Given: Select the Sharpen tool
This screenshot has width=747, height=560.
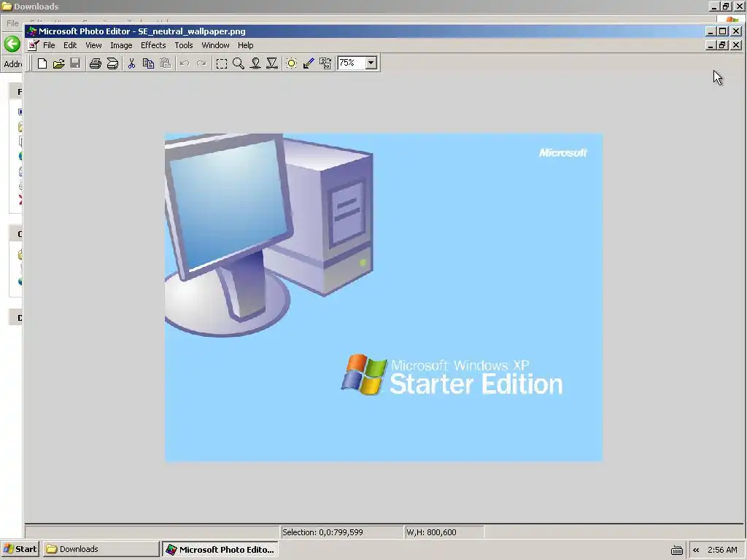Looking at the screenshot, I should pos(272,63).
